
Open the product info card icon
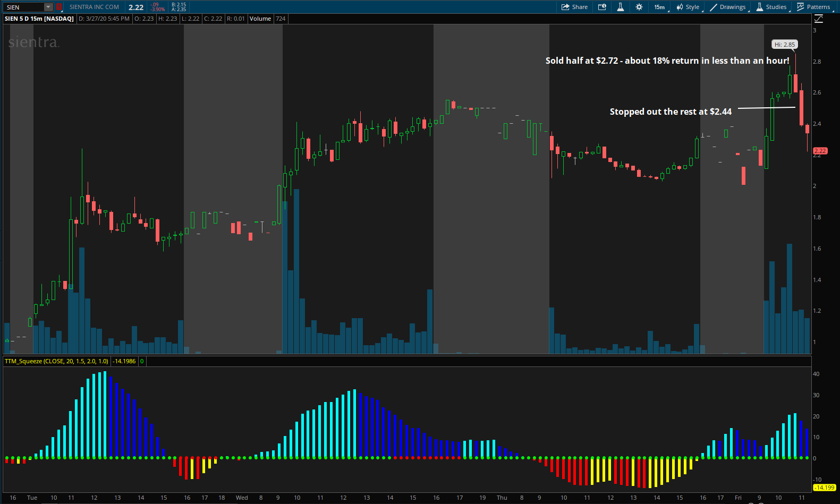(602, 7)
